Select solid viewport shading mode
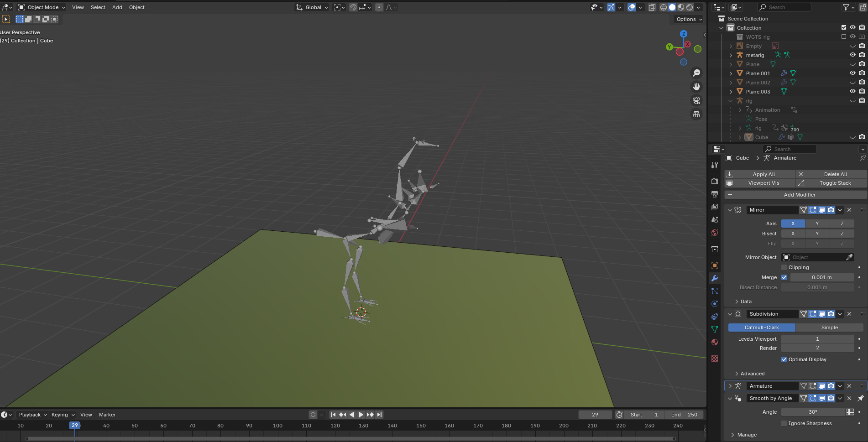 click(x=672, y=7)
